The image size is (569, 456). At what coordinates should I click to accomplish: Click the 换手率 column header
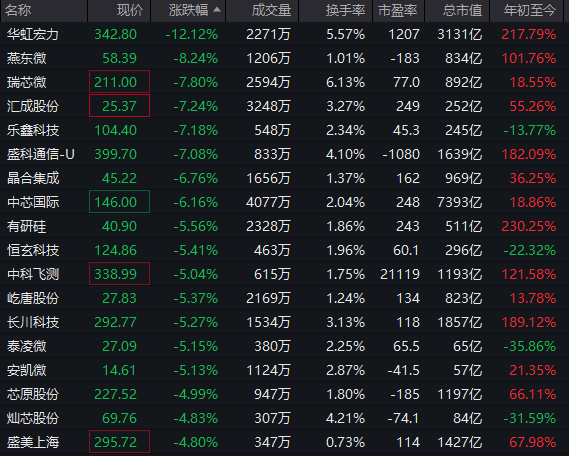345,11
